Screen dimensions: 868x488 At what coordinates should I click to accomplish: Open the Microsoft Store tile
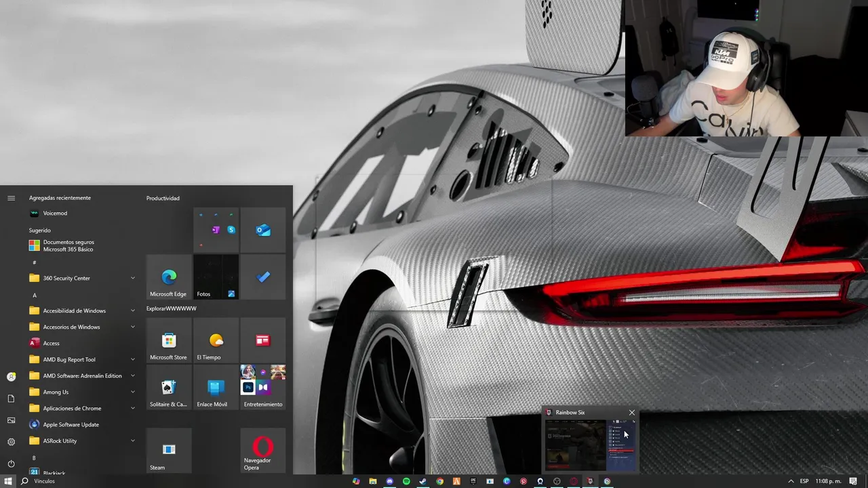click(169, 340)
